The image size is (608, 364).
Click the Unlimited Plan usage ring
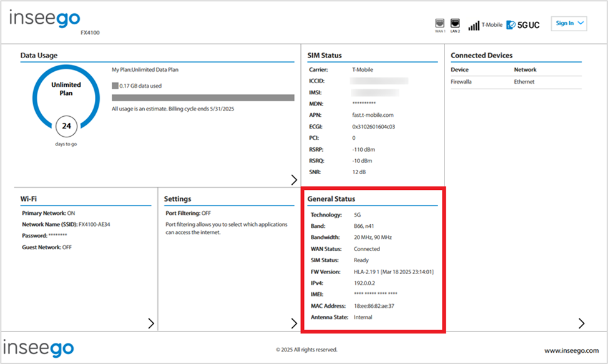coord(66,98)
